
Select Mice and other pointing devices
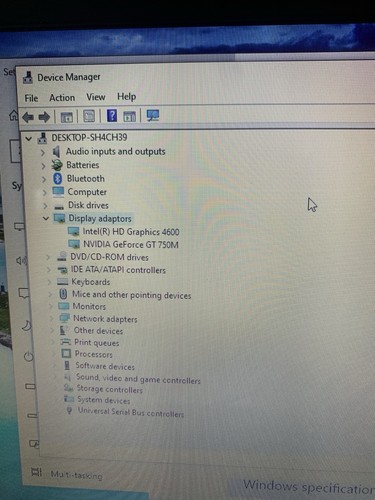(132, 295)
